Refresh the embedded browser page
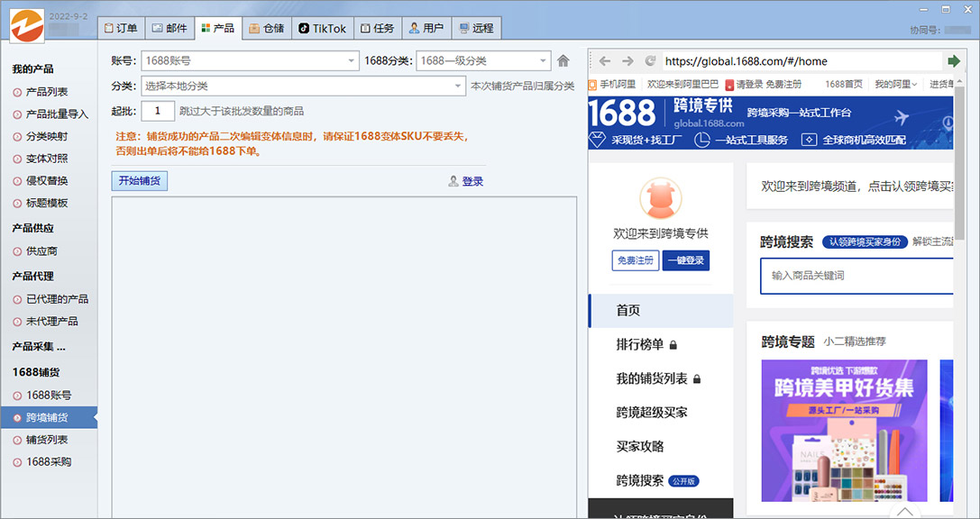This screenshot has height=519, width=980. point(650,60)
